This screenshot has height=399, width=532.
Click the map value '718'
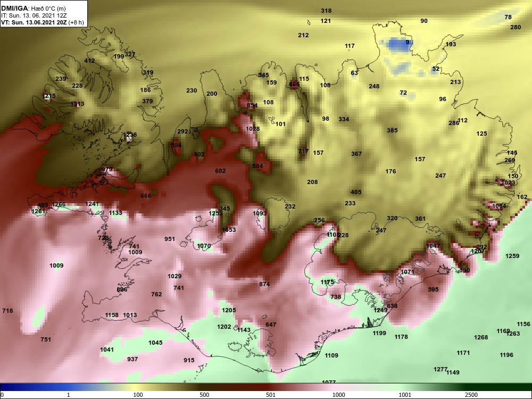tap(7, 311)
